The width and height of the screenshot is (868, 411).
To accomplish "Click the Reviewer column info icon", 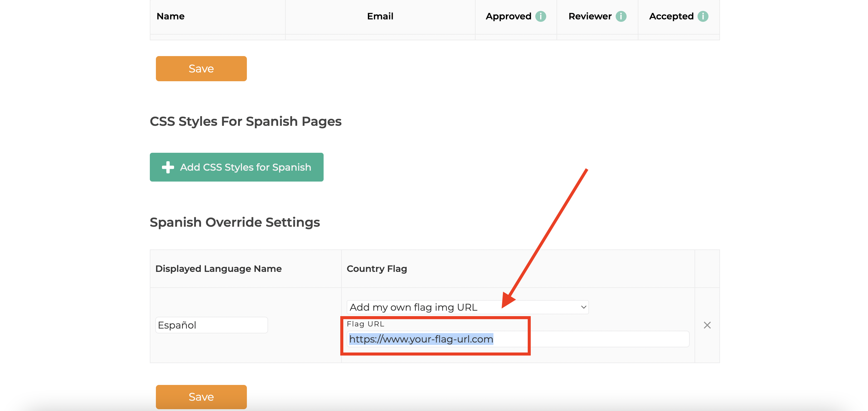I will [x=621, y=16].
